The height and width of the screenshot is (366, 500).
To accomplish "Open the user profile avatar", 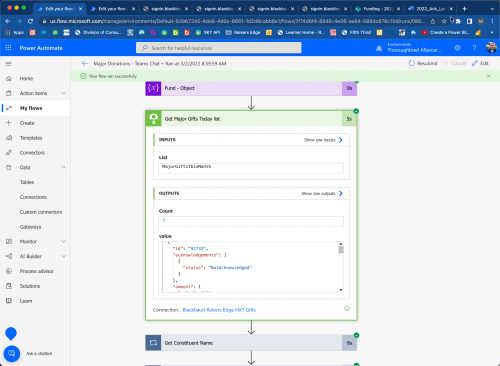I will pos(491,48).
